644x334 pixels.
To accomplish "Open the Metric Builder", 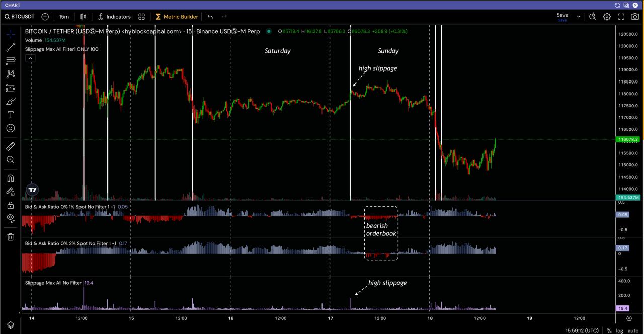I will (x=176, y=17).
